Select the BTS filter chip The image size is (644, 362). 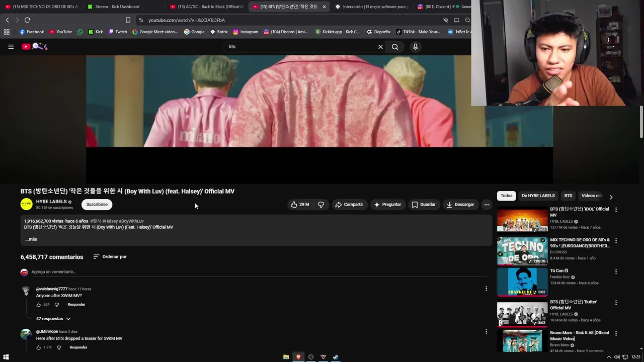568,196
